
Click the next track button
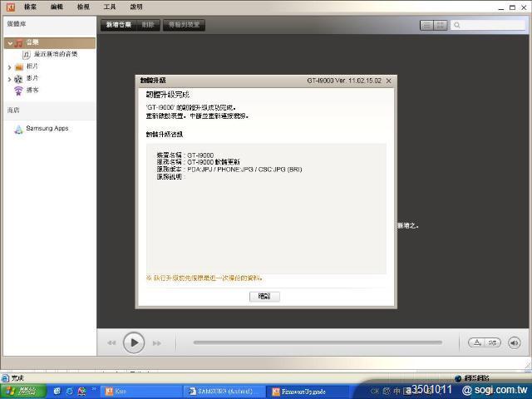(x=156, y=342)
